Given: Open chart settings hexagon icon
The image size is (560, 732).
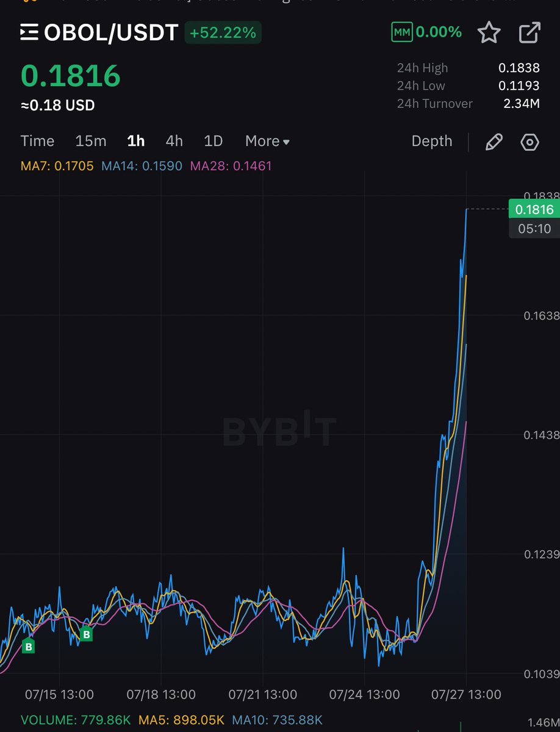Looking at the screenshot, I should tap(529, 142).
